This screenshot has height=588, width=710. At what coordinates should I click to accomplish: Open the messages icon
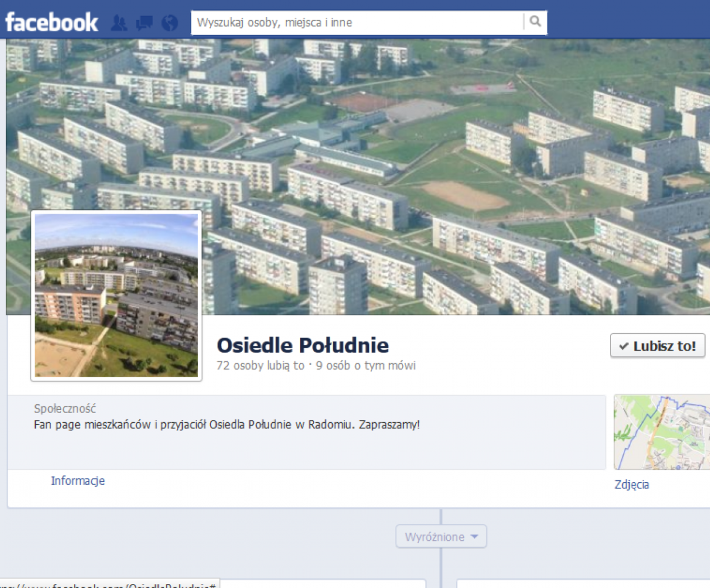(144, 23)
